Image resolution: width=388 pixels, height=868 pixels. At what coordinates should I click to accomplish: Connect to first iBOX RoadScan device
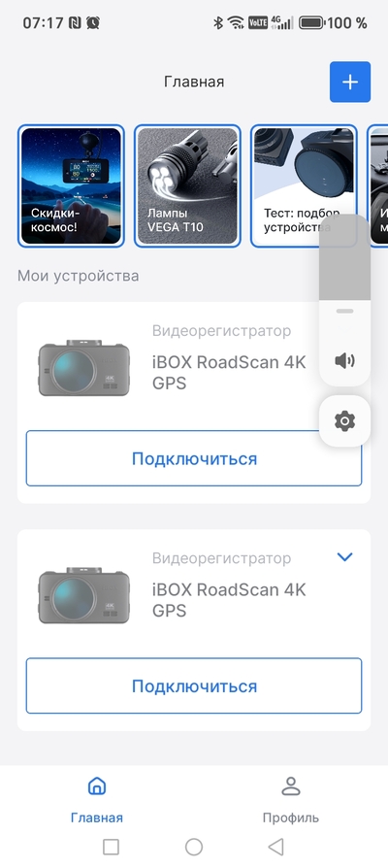pos(194,458)
